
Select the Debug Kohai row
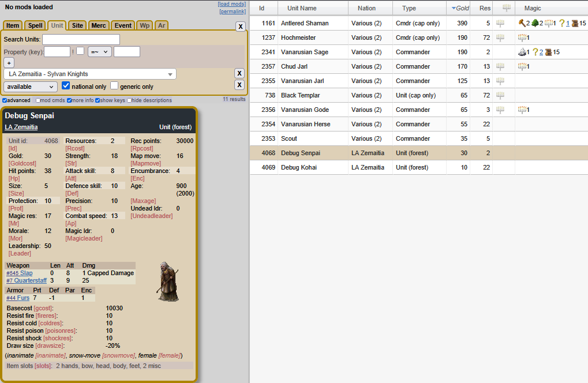pos(419,167)
